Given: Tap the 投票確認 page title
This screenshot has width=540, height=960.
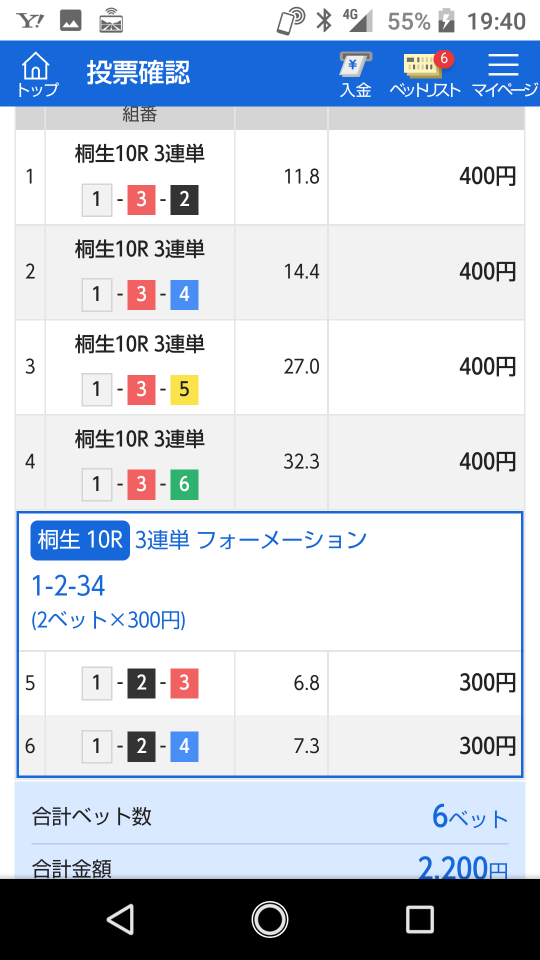Looking at the screenshot, I should [138, 73].
